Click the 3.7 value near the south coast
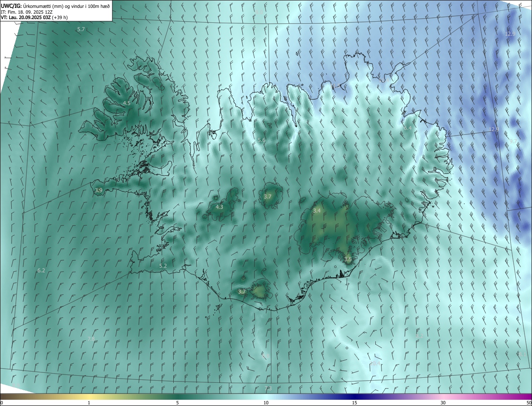Image resolution: width=532 pixels, height=406 pixels. pyautogui.click(x=242, y=291)
